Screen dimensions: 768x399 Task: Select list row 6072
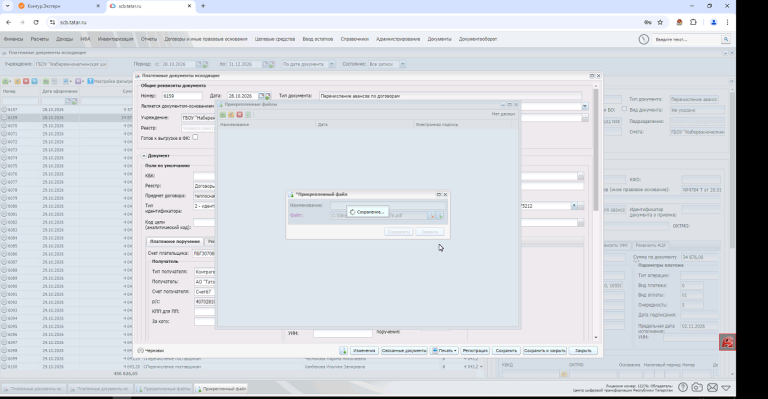pos(67,142)
